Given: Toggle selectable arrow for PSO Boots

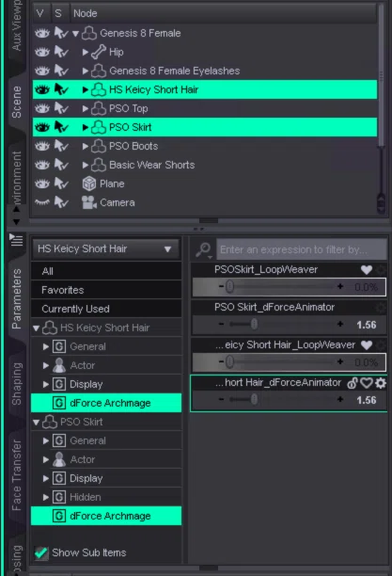Looking at the screenshot, I should (60, 146).
